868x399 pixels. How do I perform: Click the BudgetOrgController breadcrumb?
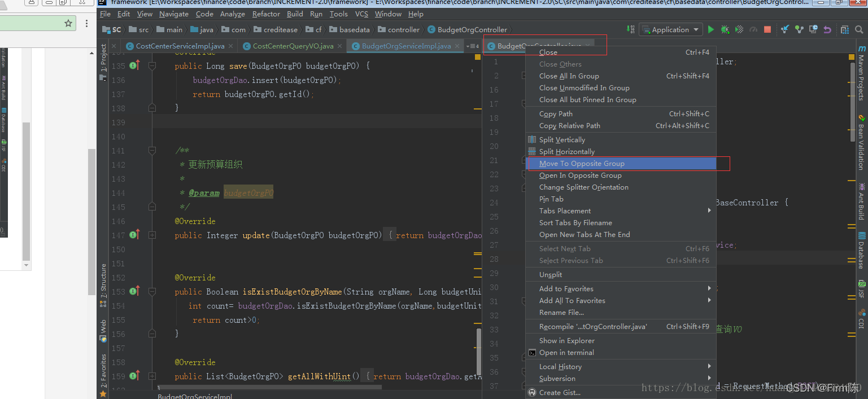[468, 29]
